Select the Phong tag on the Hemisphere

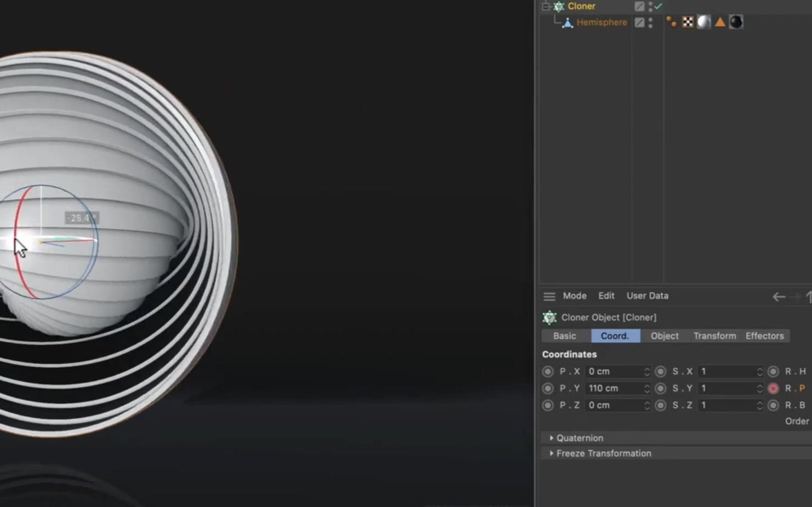tap(671, 22)
